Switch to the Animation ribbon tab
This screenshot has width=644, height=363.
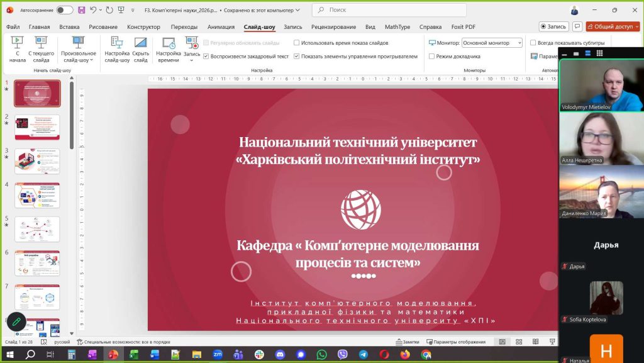point(221,27)
